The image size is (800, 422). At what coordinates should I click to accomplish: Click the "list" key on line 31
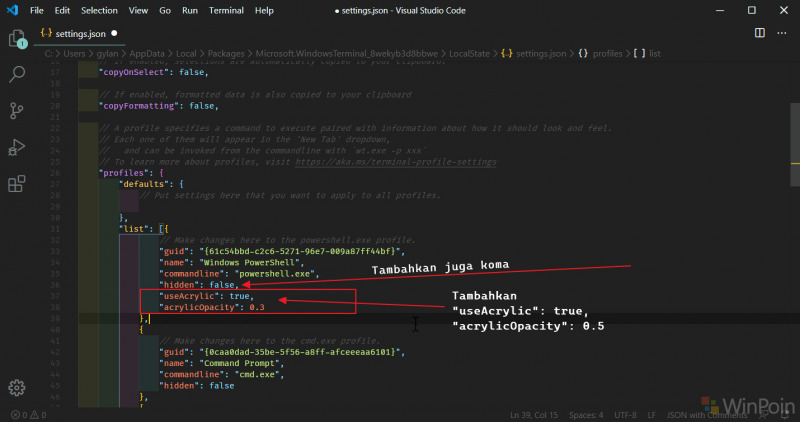point(134,229)
